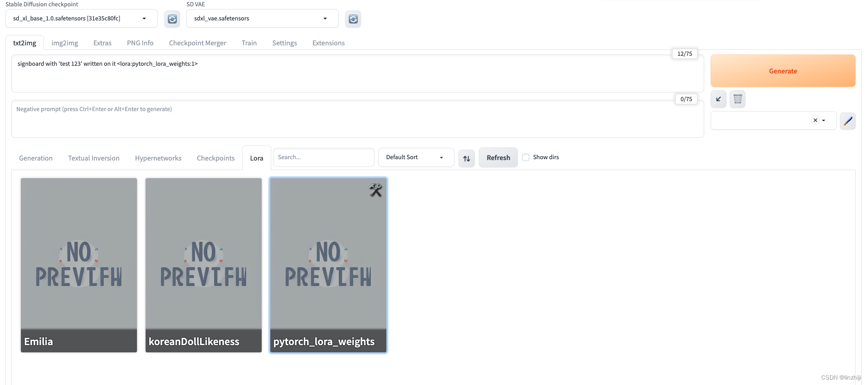
Task: Go to Checkpoint Merger tab
Action: 198,43
